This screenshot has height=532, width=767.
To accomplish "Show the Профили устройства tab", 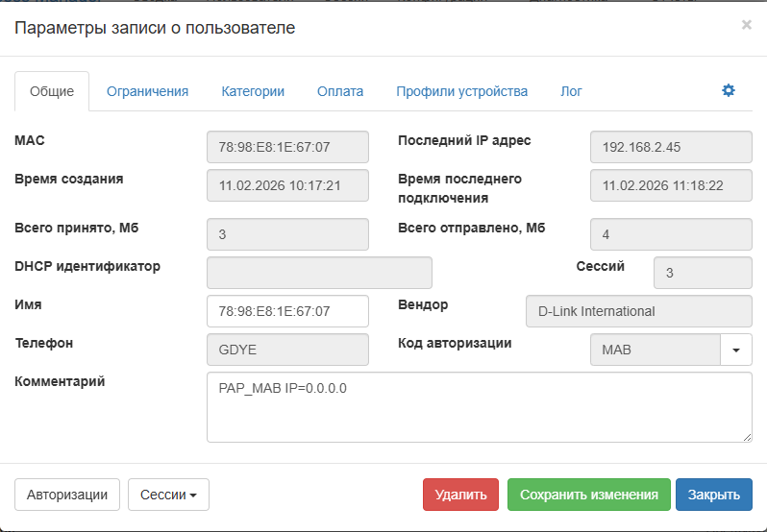I will [x=461, y=91].
